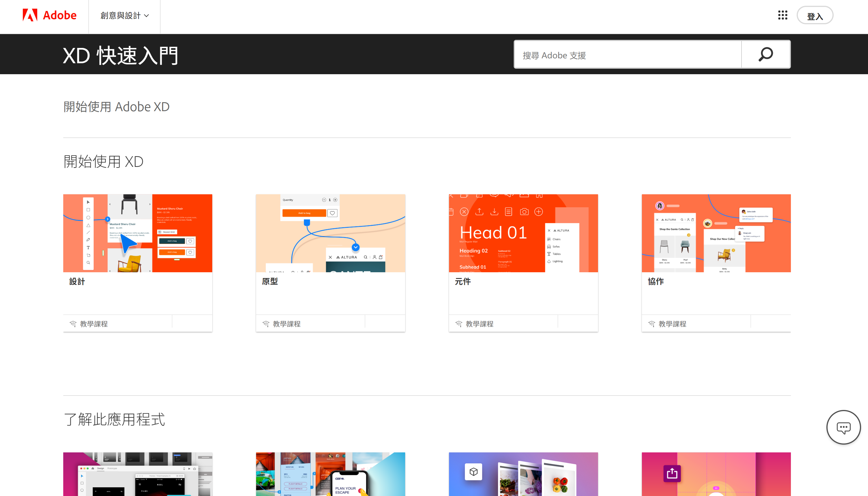
Task: Click the graduation cap icon under 原型
Action: [266, 324]
